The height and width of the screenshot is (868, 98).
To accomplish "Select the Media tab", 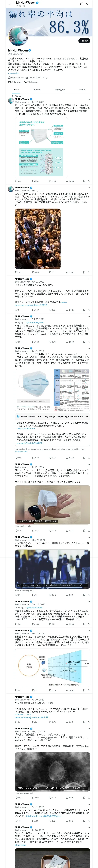I will pyautogui.click(x=82, y=90).
